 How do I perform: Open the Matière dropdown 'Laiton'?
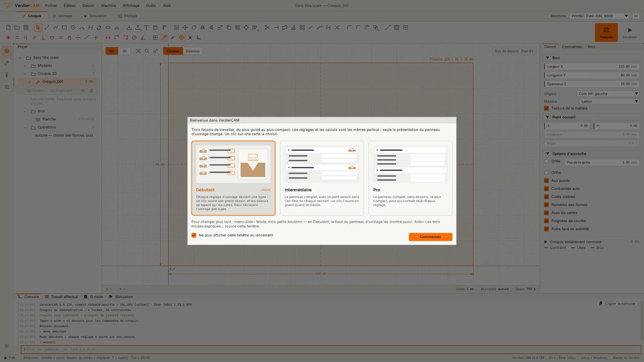pyautogui.click(x=609, y=102)
